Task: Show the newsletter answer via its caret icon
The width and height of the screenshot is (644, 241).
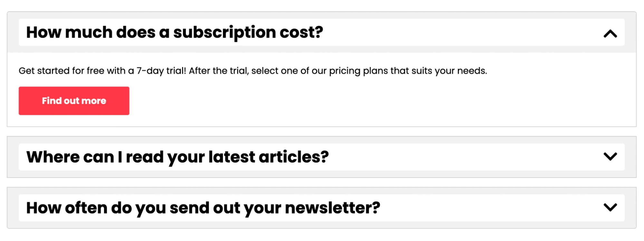Action: tap(610, 207)
